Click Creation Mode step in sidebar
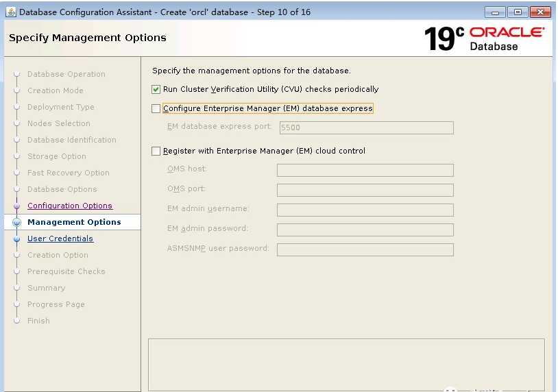Screen dimensions: 558x392 click(x=55, y=90)
